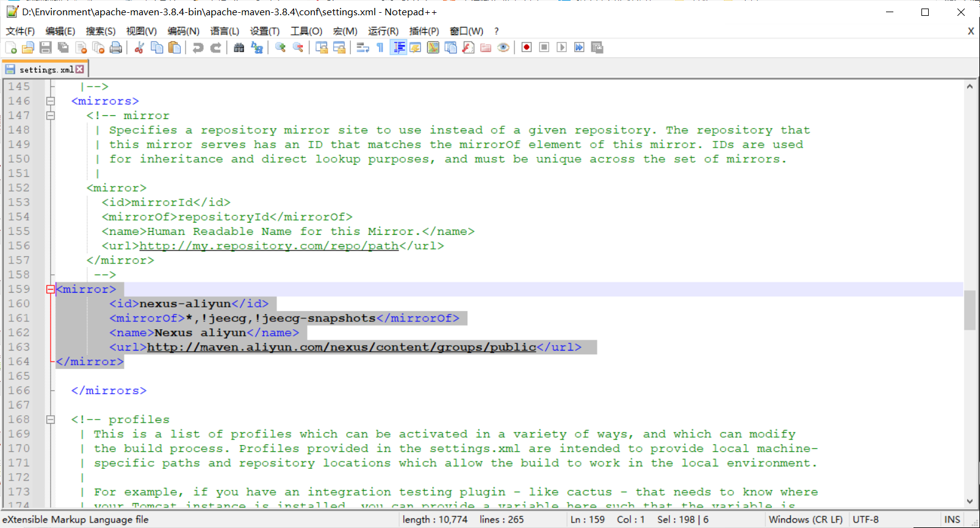Open the 窗口(W) menu
The height and width of the screenshot is (528, 980).
pyautogui.click(x=467, y=31)
